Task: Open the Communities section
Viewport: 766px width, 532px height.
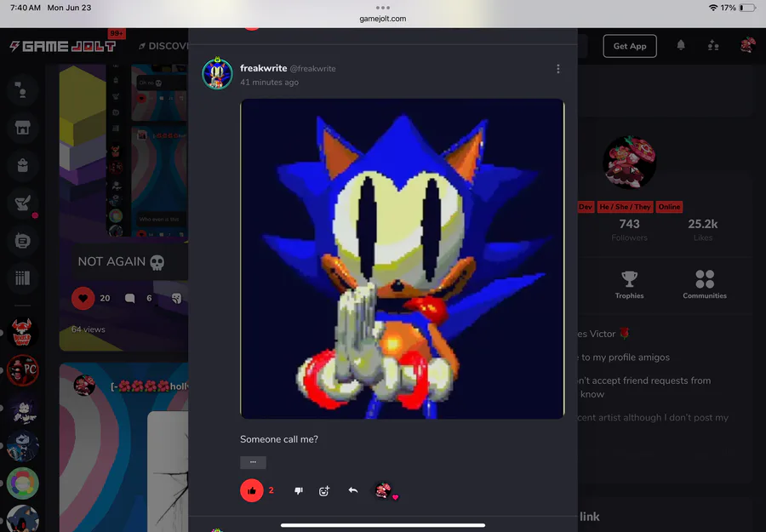Action: coord(705,284)
